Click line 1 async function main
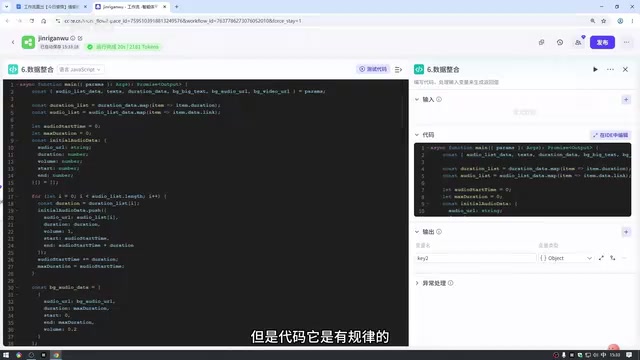Screen dimensions: 640x360 point(103,84)
